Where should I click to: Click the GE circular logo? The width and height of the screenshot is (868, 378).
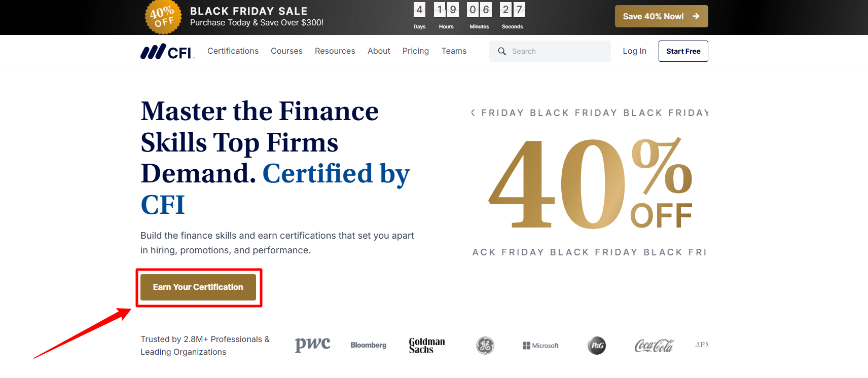click(485, 346)
